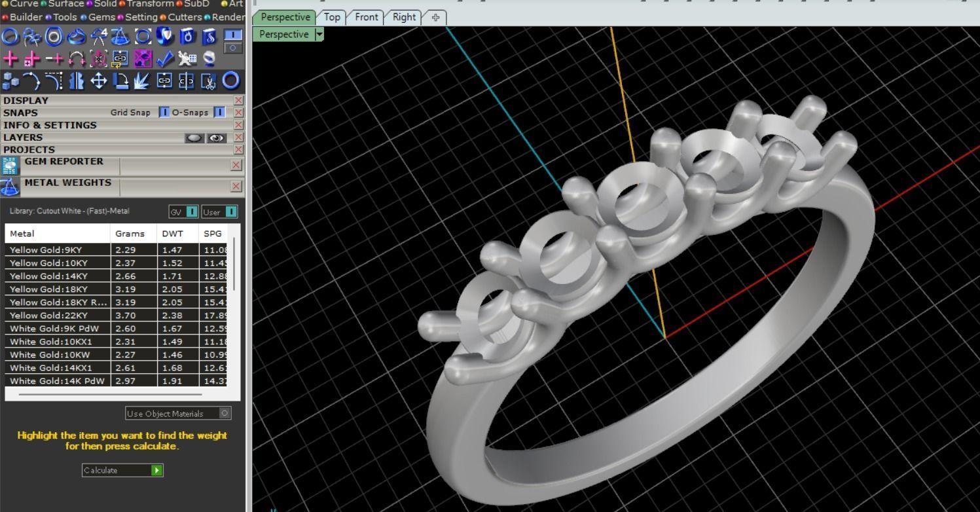The width and height of the screenshot is (980, 512).
Task: Click the metal table horizontal scrollbar
Action: [110, 395]
